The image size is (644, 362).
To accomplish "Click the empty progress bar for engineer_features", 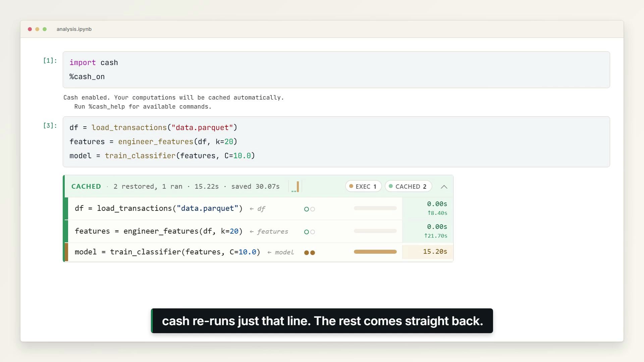I will click(x=375, y=231).
